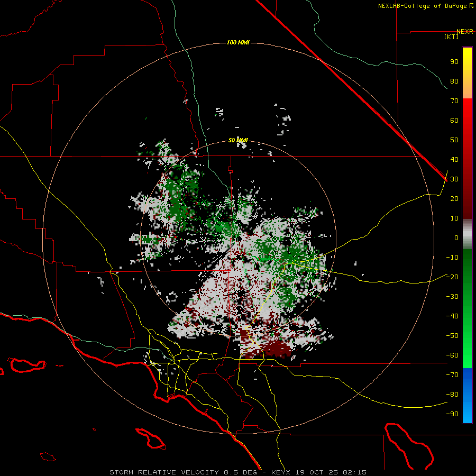Pick the -60 value on the scale
The height and width of the screenshot is (476, 476).
point(452,355)
